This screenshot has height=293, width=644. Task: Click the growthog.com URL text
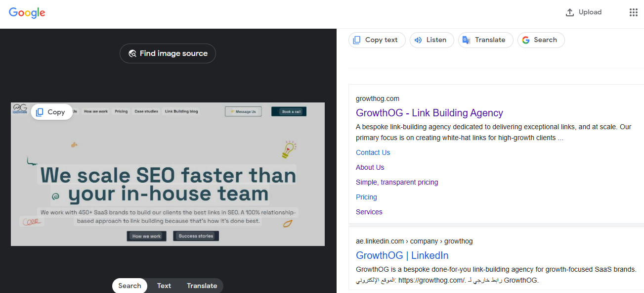coord(378,98)
